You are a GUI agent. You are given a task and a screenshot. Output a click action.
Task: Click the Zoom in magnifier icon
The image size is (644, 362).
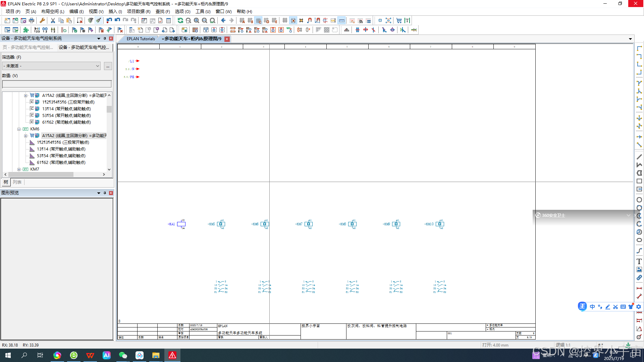pyautogui.click(x=197, y=21)
